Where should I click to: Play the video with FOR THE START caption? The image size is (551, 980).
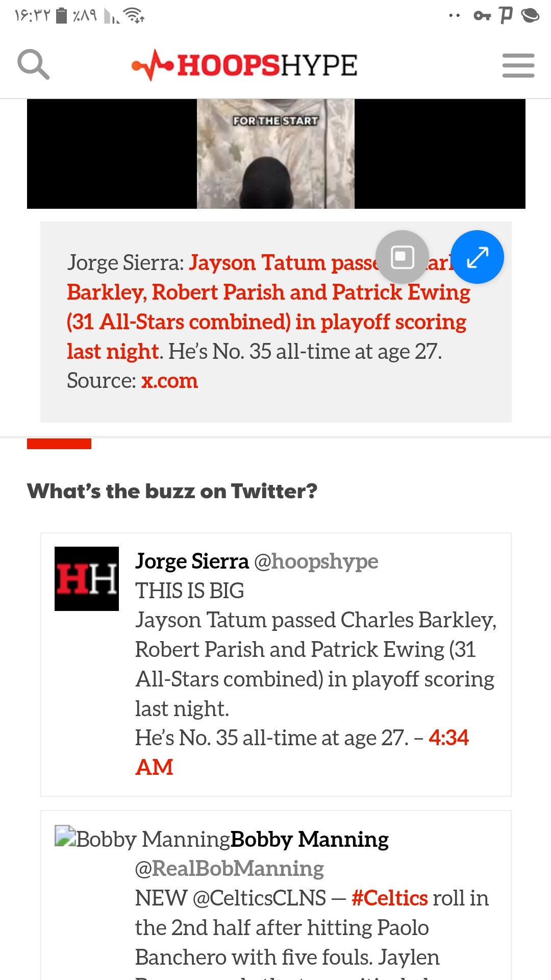point(276,154)
